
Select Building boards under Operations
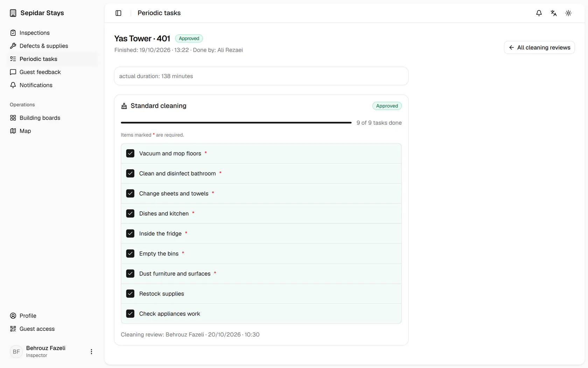coord(52,118)
